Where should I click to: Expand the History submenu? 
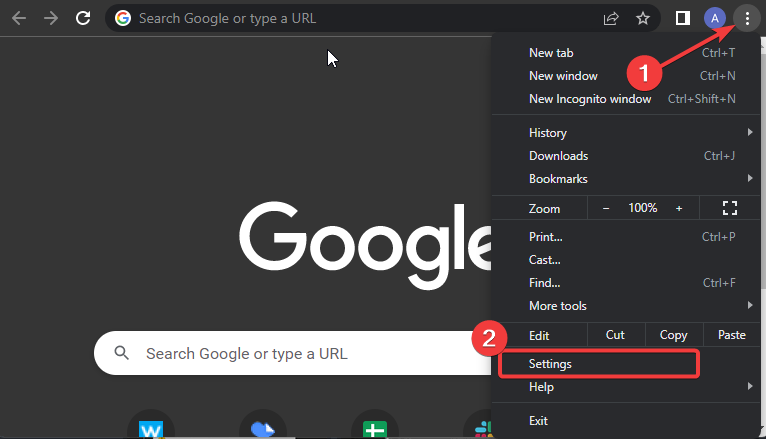(628, 133)
